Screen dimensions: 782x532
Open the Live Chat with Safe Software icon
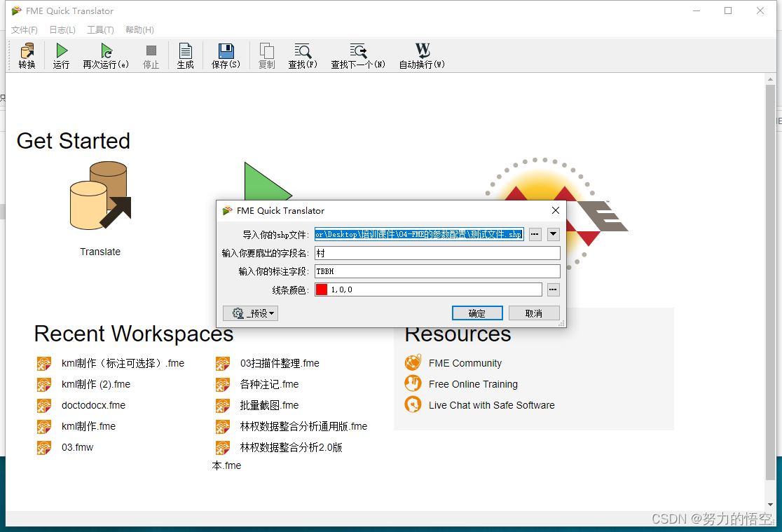point(413,404)
